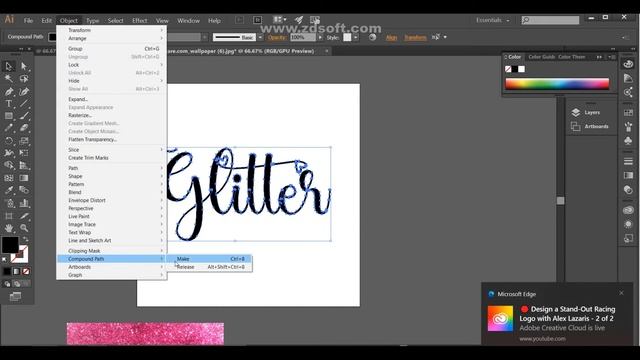
Task: Select the Direct Selection tool
Action: pos(24,66)
